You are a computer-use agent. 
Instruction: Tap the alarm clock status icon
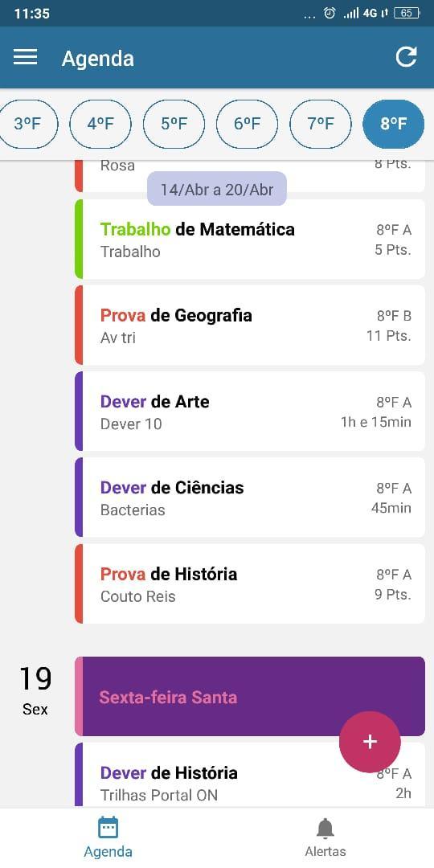pyautogui.click(x=330, y=14)
